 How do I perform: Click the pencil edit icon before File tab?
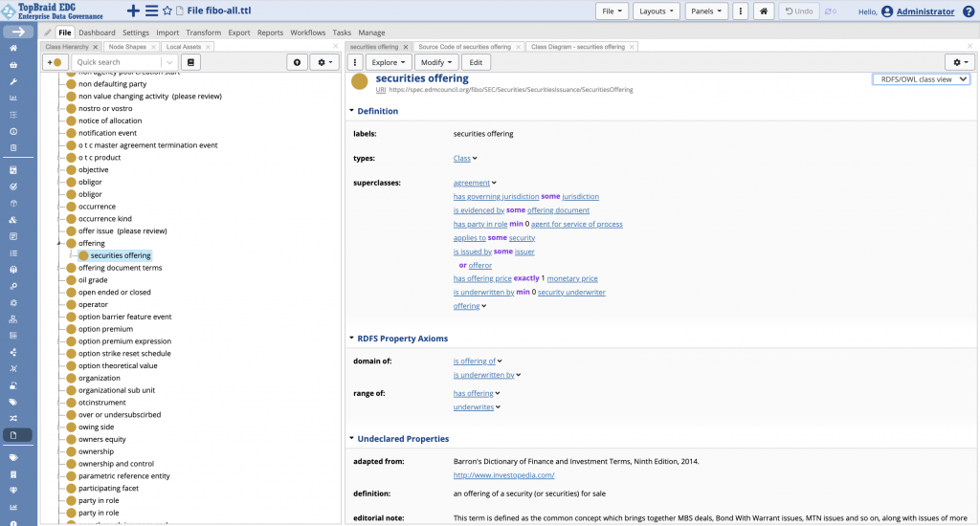coord(48,33)
